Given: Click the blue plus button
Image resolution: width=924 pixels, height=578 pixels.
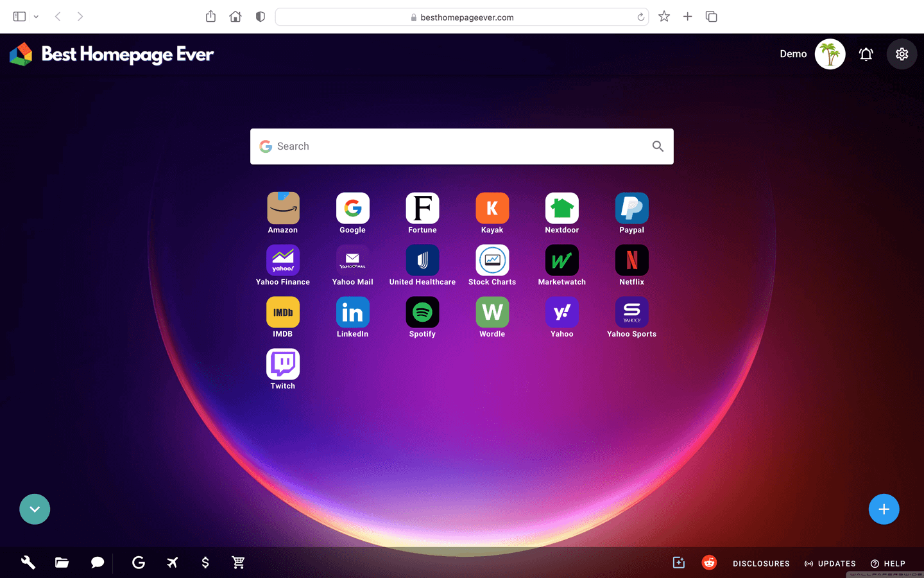Looking at the screenshot, I should (x=884, y=509).
